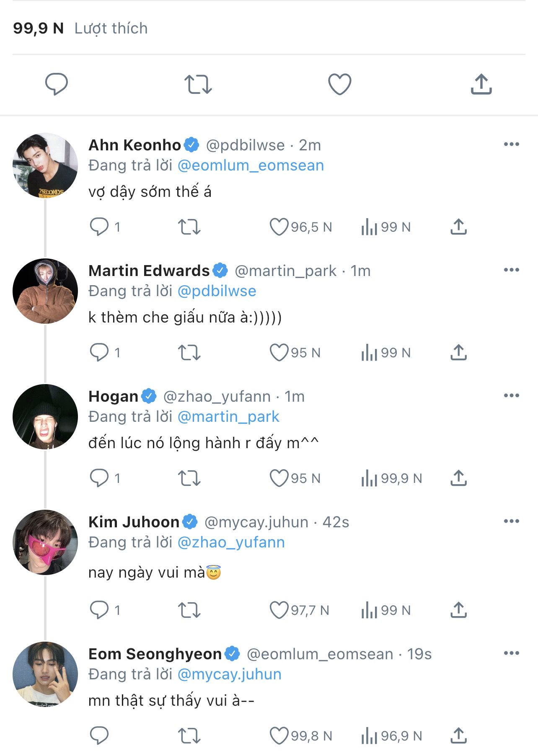This screenshot has height=756, width=538.
Task: Open the @martin_park mention in Hogan's reply
Action: point(228,417)
